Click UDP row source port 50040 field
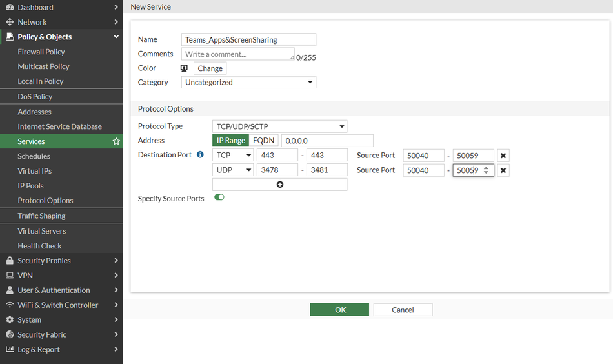 coord(423,170)
